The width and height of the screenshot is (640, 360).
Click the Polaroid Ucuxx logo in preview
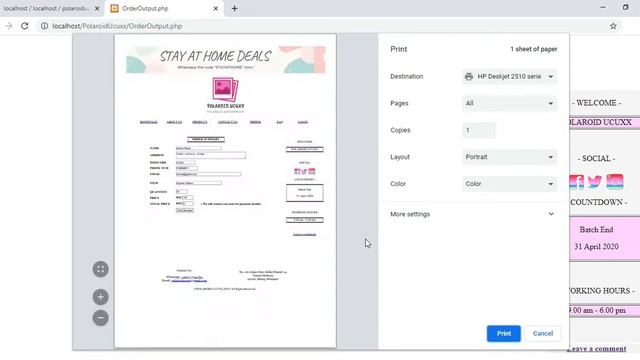point(225,95)
